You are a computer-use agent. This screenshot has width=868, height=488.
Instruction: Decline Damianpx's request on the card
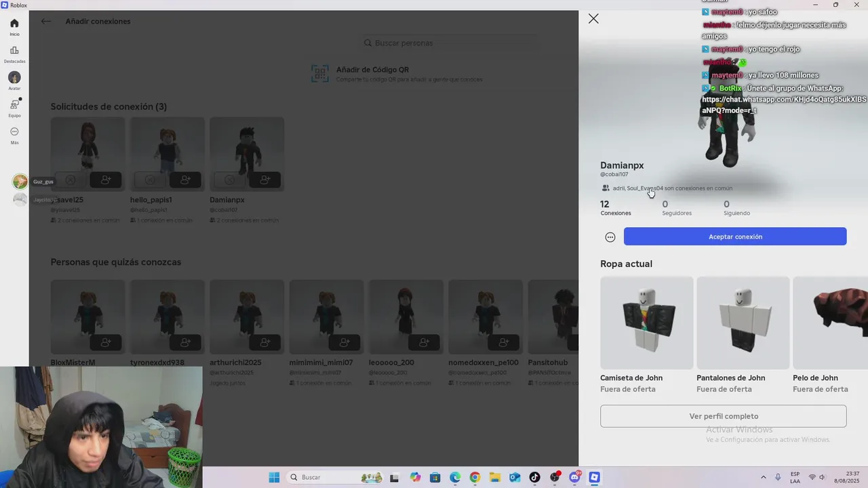pyautogui.click(x=229, y=180)
